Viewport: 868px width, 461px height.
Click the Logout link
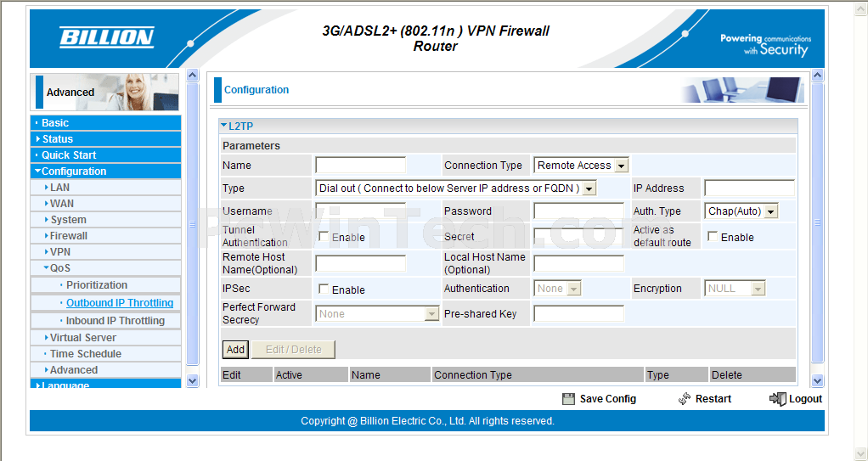click(x=805, y=399)
